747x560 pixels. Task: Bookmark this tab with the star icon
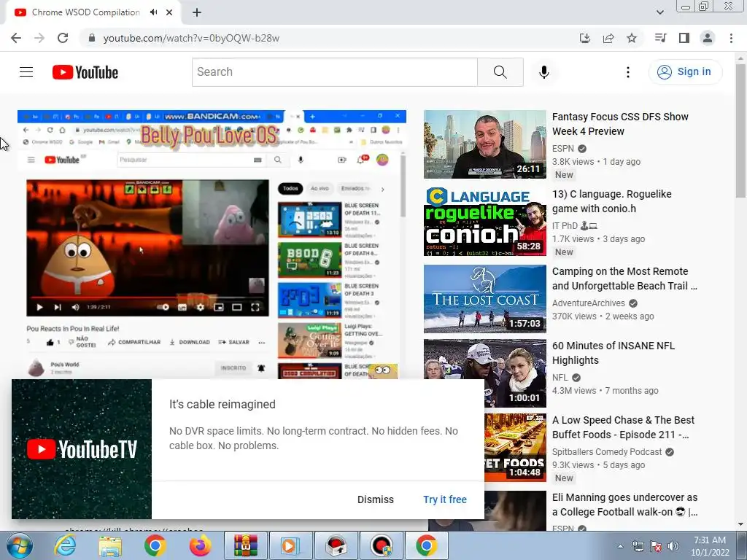click(x=632, y=38)
